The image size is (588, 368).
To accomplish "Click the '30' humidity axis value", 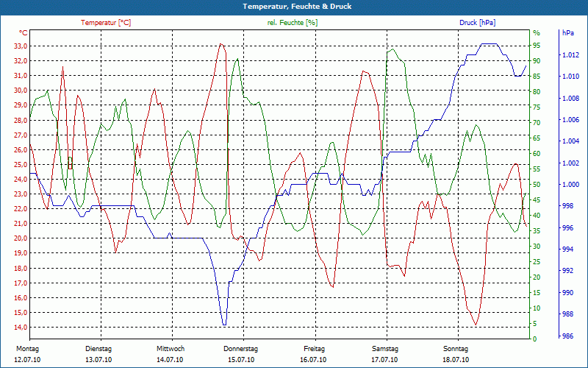I will click(537, 247).
